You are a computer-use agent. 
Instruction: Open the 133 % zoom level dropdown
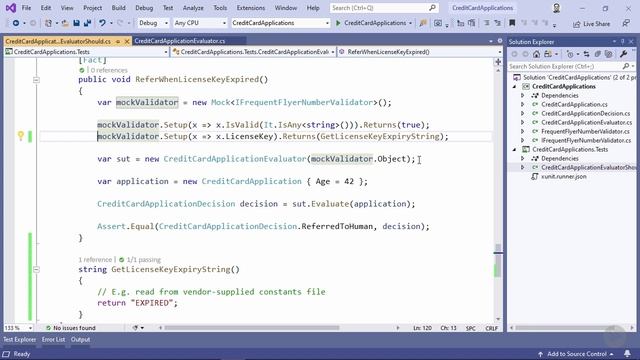coord(18,328)
